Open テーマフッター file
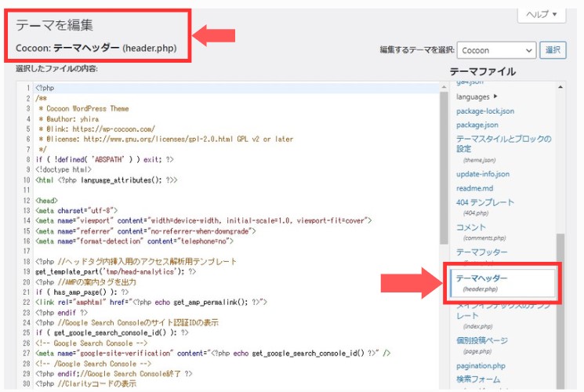Screen dimensions: 584x392 [481, 252]
